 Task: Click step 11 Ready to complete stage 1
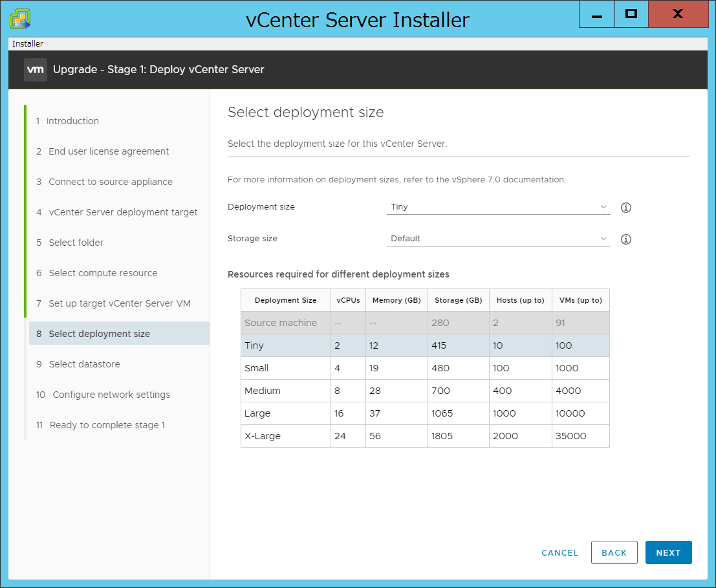(100, 425)
